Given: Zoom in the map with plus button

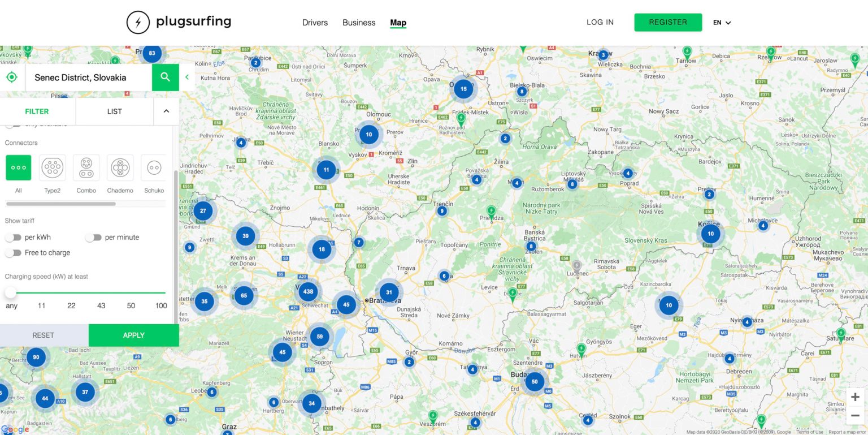Looking at the screenshot, I should (x=855, y=397).
